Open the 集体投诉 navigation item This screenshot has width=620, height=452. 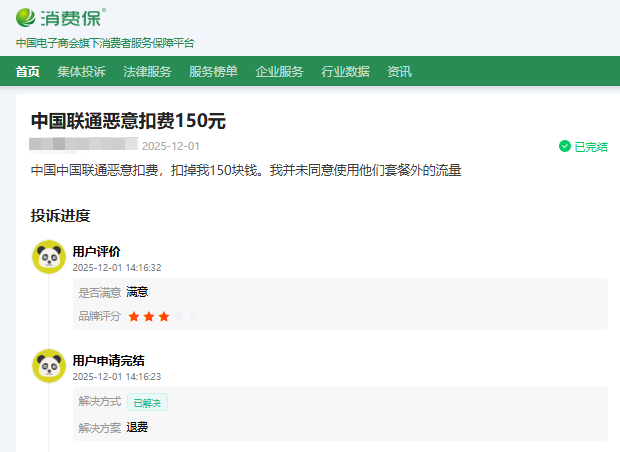tap(81, 71)
